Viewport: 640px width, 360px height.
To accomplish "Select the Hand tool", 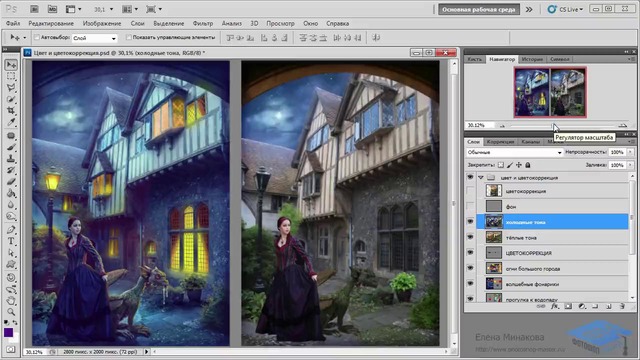I will pyautogui.click(x=11, y=301).
